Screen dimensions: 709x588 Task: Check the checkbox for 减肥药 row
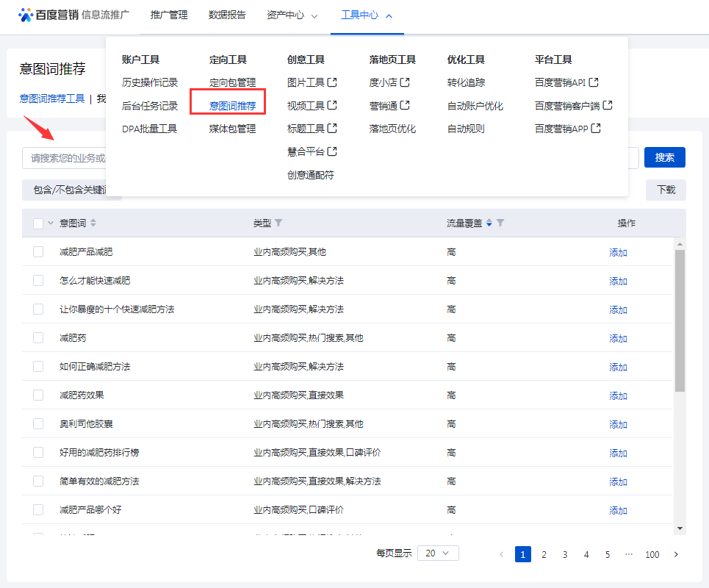37,338
